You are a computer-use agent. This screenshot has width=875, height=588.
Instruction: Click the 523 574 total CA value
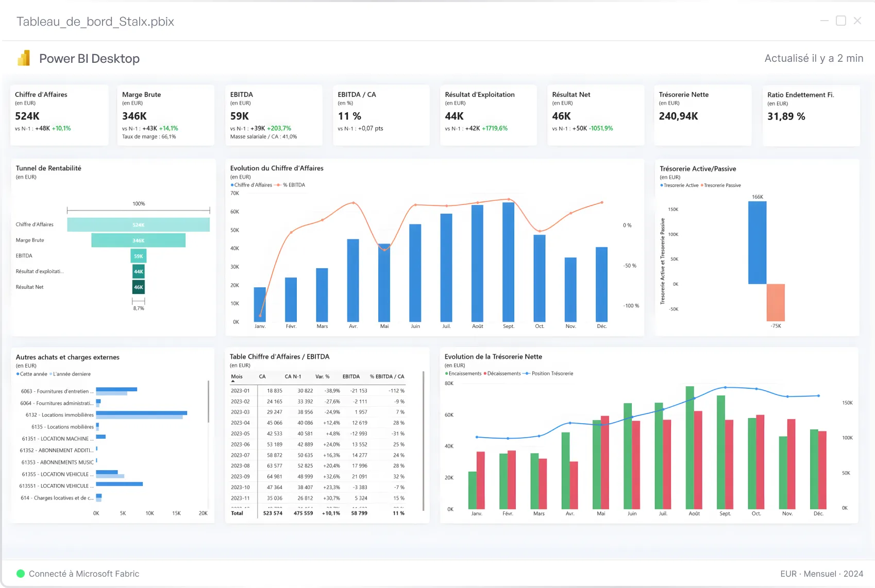click(273, 513)
